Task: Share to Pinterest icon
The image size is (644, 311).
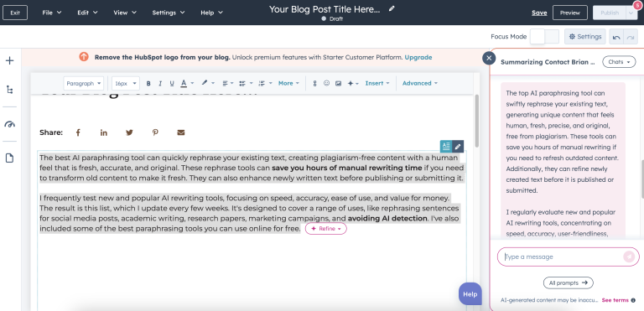Action: 155,132
